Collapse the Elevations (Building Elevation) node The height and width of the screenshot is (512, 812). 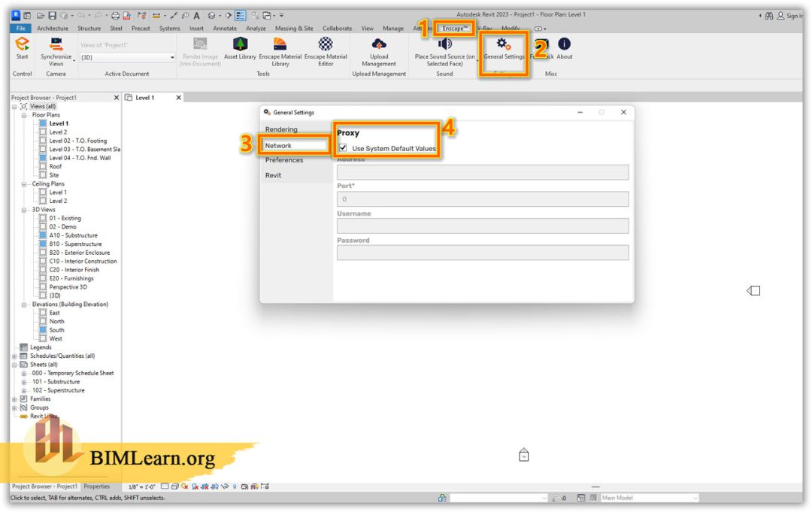(x=24, y=304)
